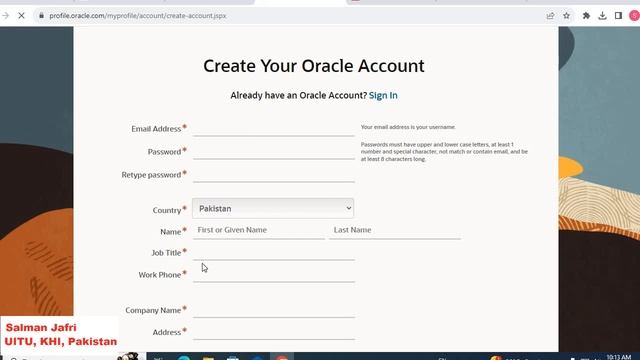Click the taskbar clock showing 10:13 AM

[618, 357]
